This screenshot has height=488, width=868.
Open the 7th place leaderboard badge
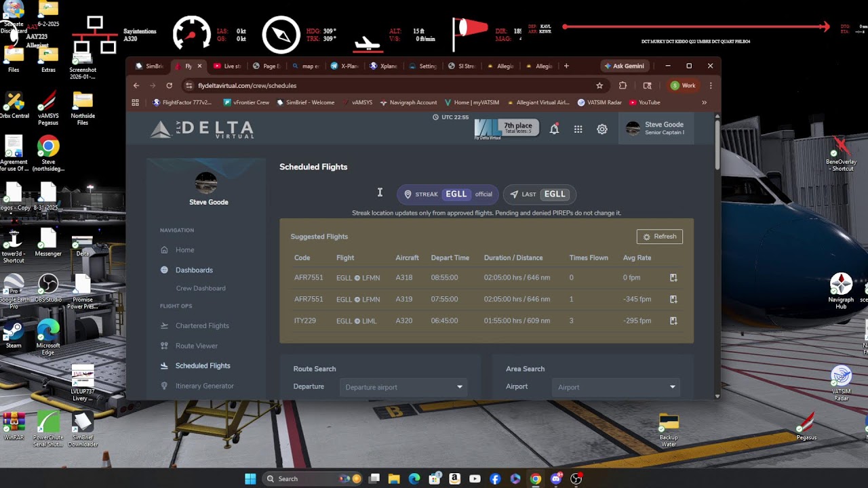(x=507, y=128)
